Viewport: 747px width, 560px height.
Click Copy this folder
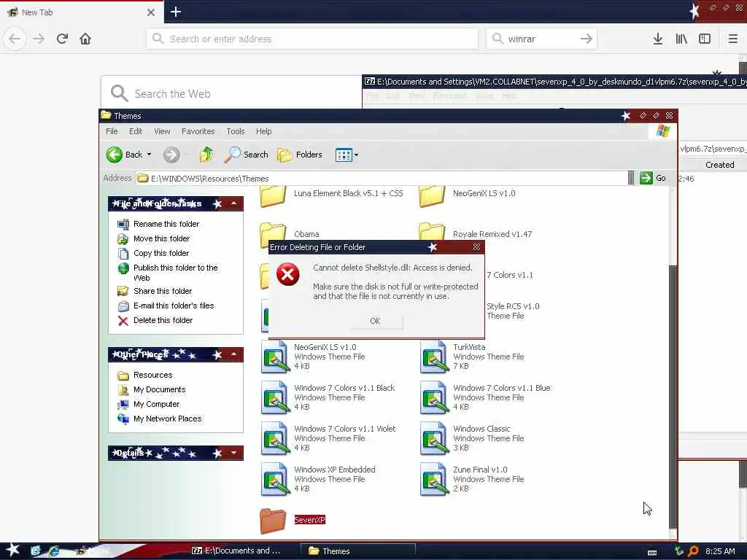point(161,253)
